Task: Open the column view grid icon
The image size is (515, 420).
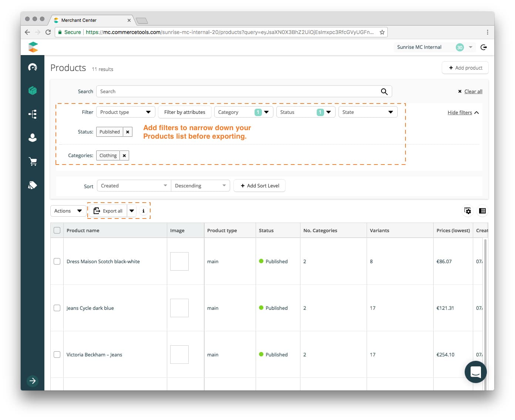Action: (x=482, y=211)
